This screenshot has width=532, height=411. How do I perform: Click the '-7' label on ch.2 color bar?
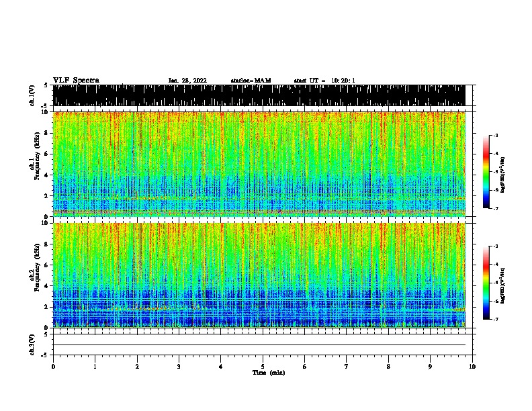coord(496,320)
